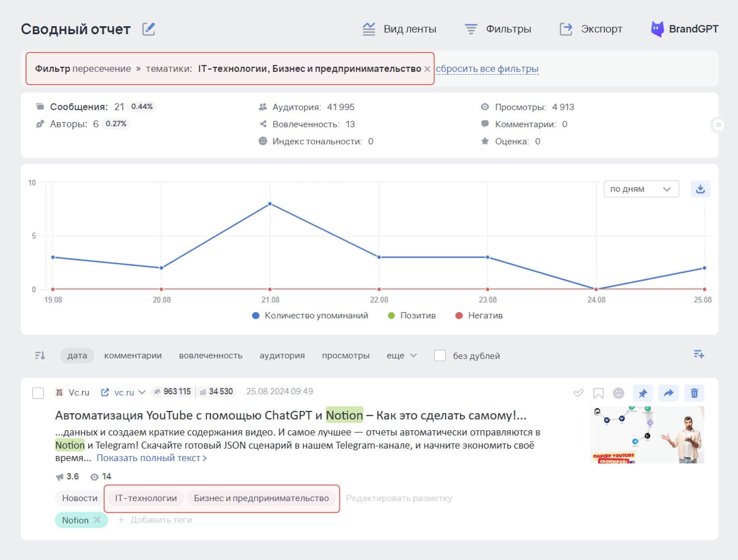
Task: Sort by аудитория
Action: click(282, 355)
